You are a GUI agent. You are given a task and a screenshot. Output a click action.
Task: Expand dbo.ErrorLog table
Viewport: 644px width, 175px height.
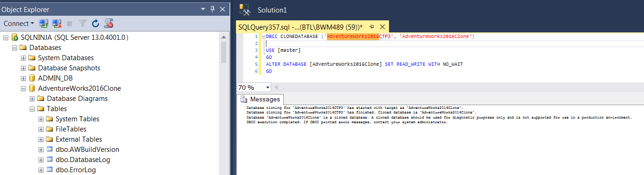[41, 170]
